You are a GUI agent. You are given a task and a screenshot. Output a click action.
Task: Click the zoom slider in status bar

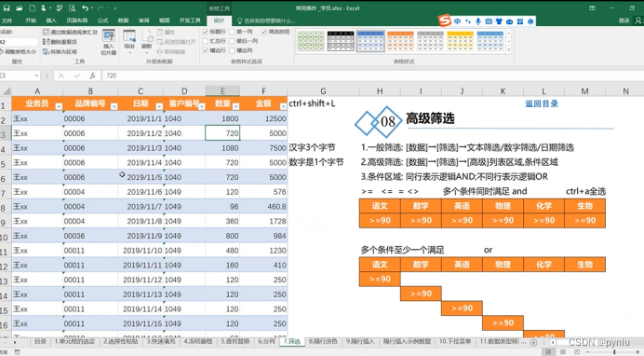[x=613, y=352]
